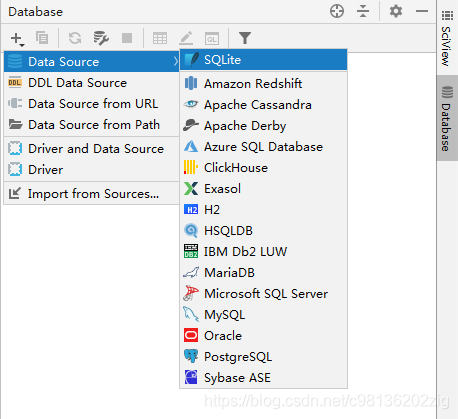Image resolution: width=458 pixels, height=419 pixels.
Task: Select Azure SQL Database
Action: pos(263,147)
